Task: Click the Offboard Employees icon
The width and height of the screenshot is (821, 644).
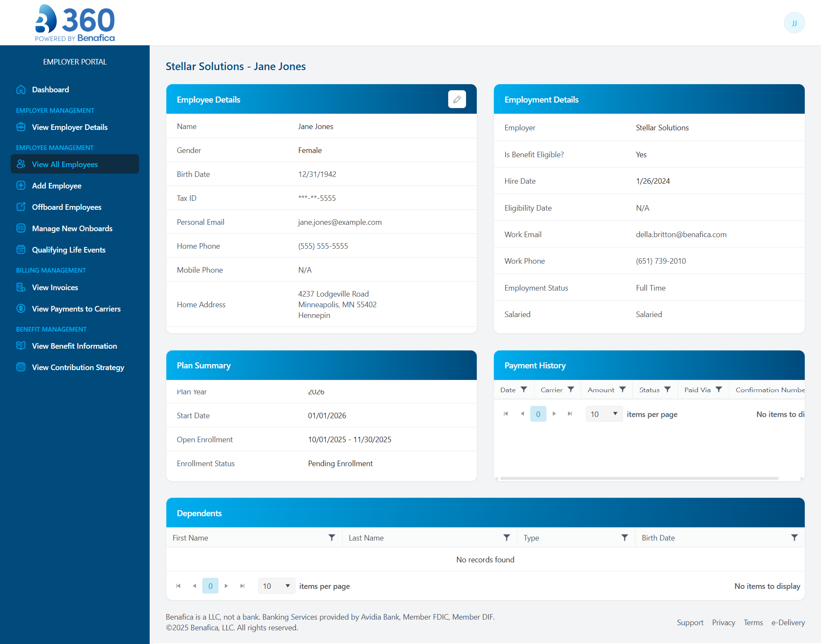Action: (21, 207)
